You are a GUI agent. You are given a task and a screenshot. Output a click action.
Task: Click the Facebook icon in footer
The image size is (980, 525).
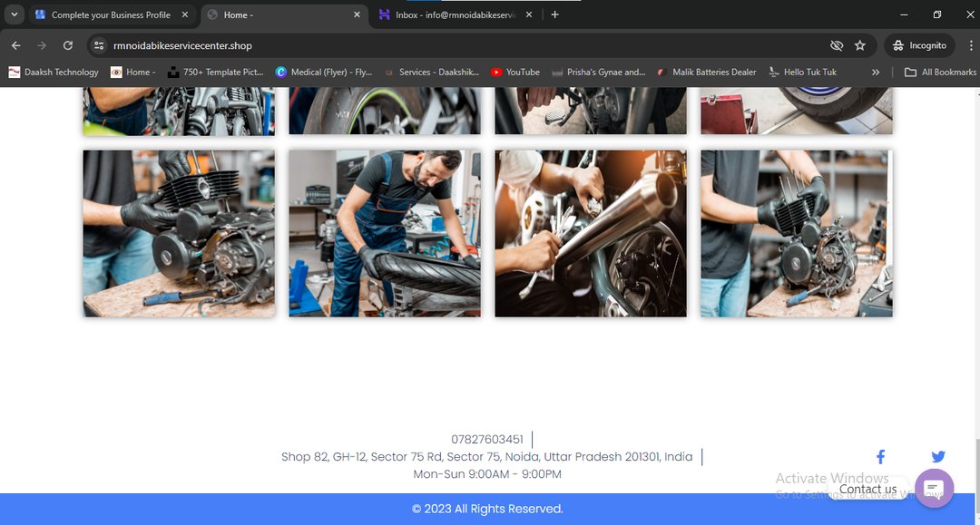pos(879,457)
